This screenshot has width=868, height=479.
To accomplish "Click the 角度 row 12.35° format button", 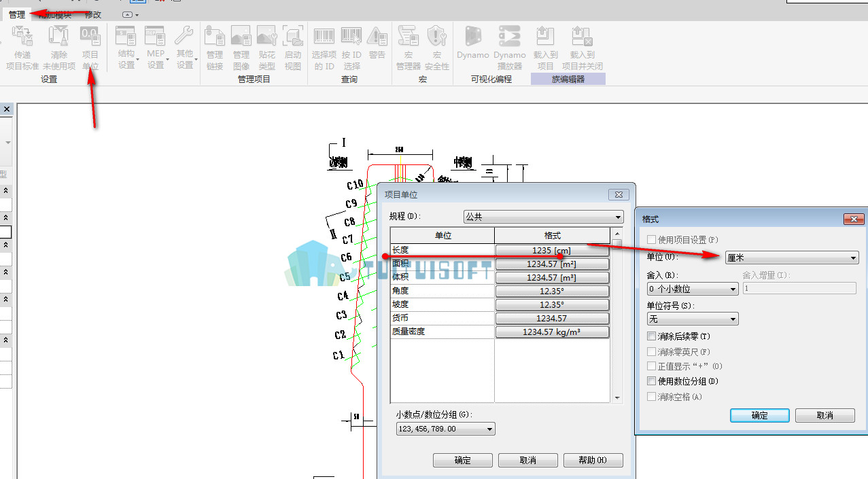I will pyautogui.click(x=552, y=291).
